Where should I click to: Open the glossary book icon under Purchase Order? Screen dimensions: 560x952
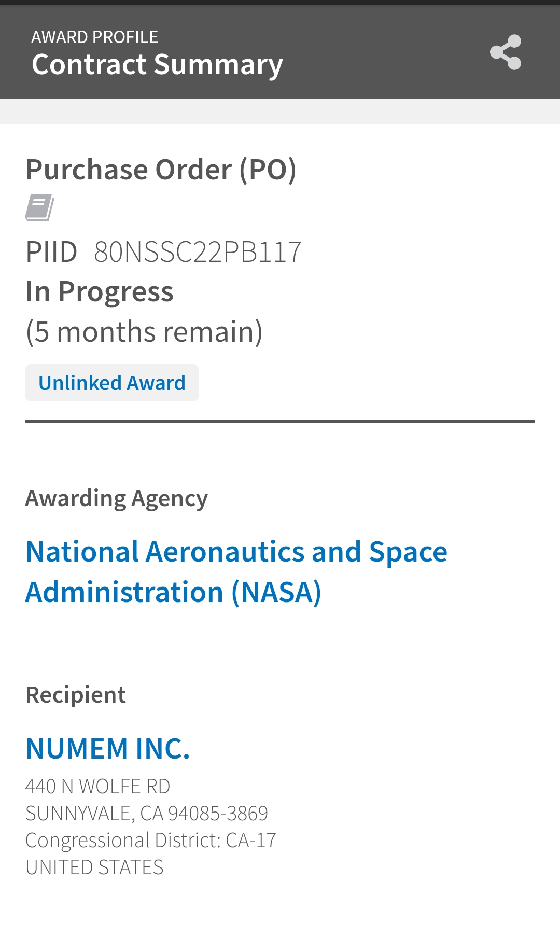(x=40, y=208)
